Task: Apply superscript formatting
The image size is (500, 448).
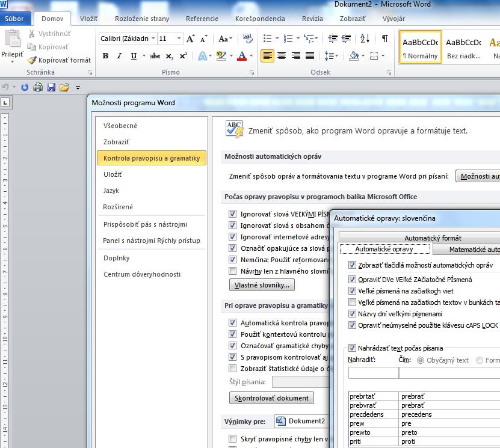Action: tap(184, 56)
